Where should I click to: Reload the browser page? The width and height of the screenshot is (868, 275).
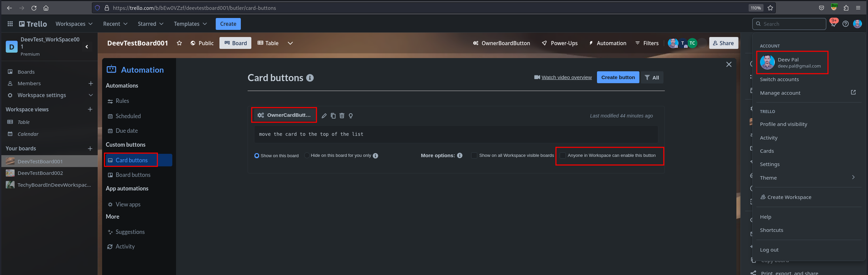pos(34,8)
